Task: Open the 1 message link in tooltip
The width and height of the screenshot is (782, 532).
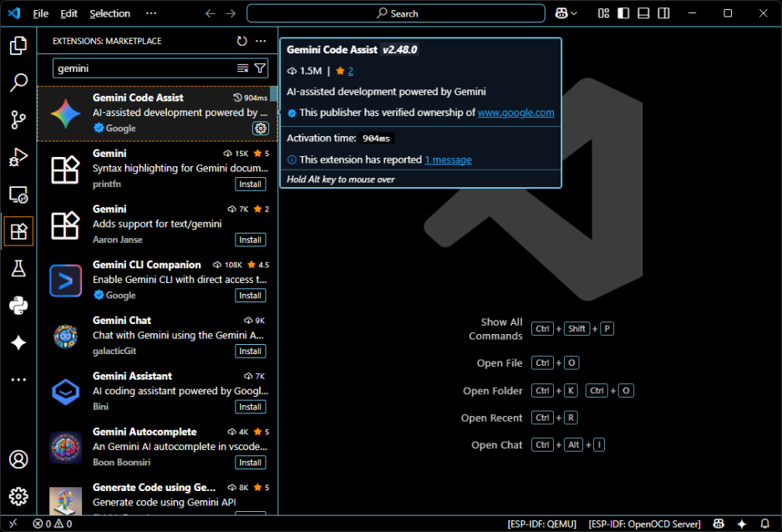Action: (448, 160)
